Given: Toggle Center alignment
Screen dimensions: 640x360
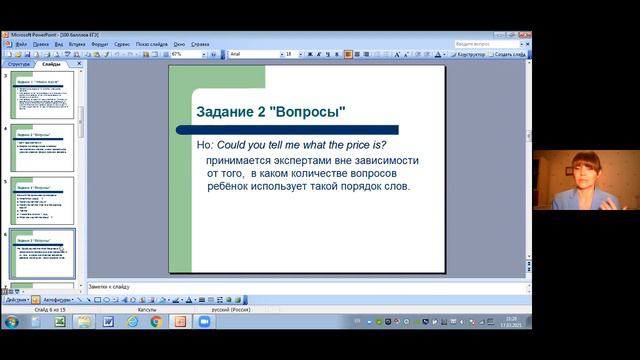Looking at the screenshot, I should click(357, 54).
